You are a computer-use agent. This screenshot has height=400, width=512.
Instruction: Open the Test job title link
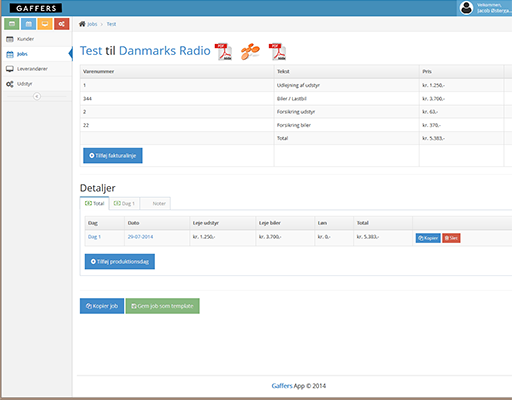pos(91,51)
